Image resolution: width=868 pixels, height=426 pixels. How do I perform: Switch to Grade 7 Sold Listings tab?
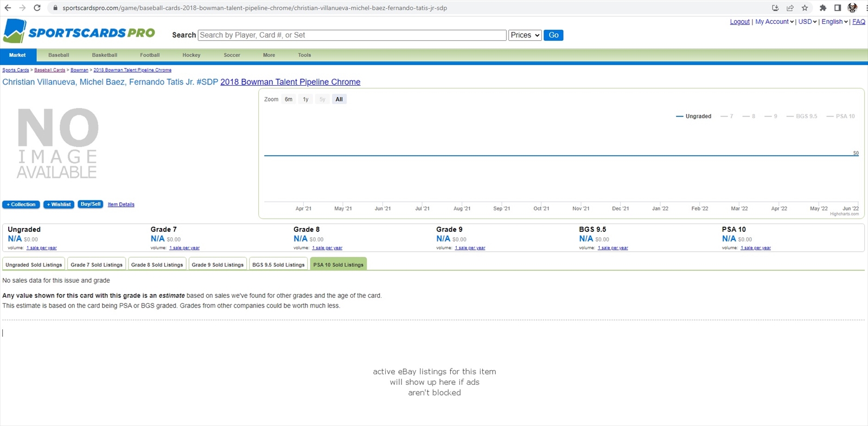point(97,264)
